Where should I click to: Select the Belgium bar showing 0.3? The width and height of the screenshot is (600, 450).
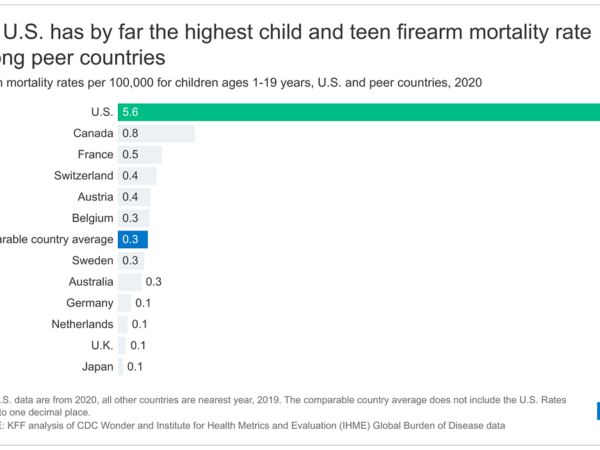[x=133, y=218]
